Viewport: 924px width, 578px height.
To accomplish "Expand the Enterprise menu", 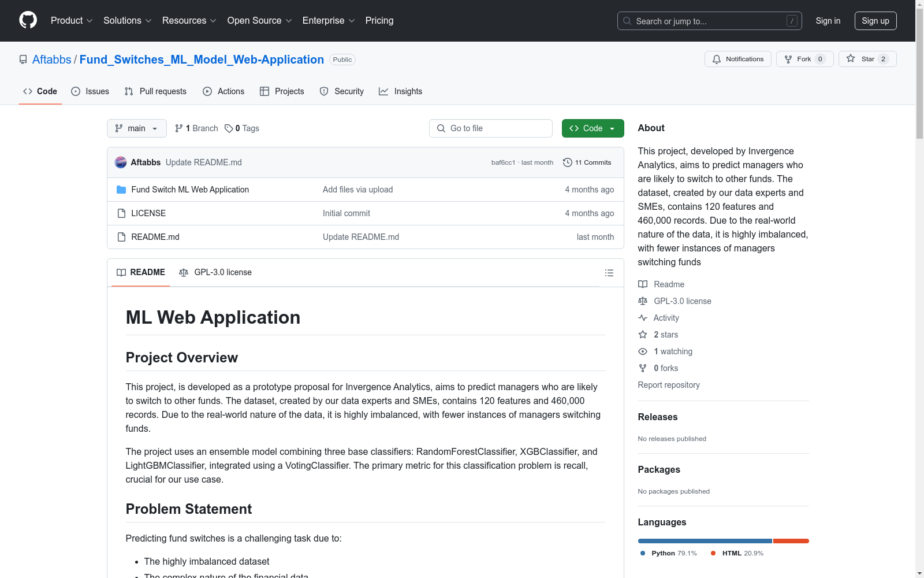I will pyautogui.click(x=329, y=21).
